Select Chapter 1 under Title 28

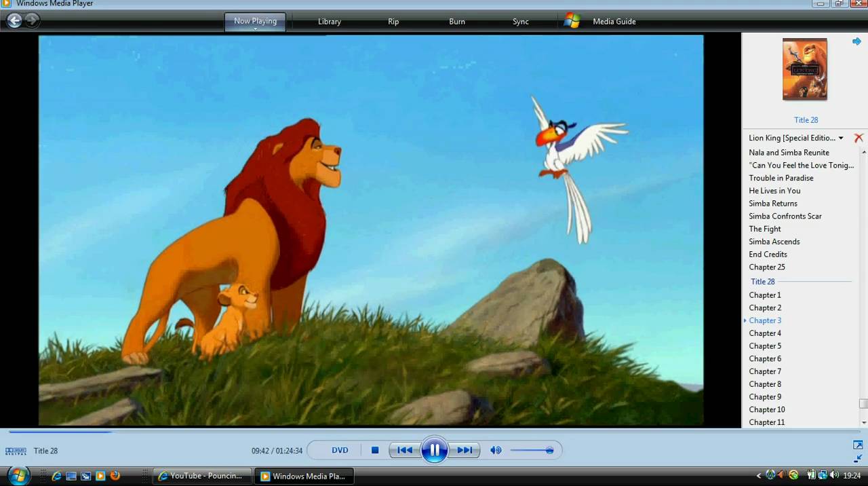(765, 295)
